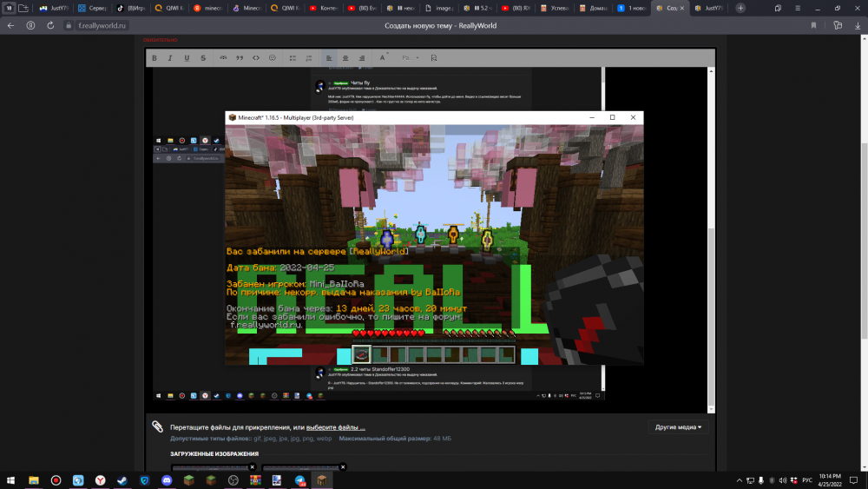Align the text to the left
Image resolution: width=868 pixels, height=489 pixels.
(x=329, y=57)
